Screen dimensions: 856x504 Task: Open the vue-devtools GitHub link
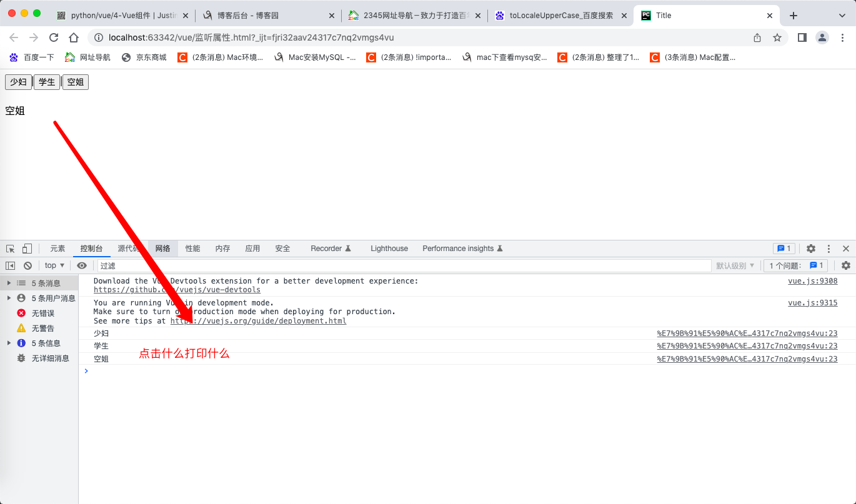tap(177, 290)
